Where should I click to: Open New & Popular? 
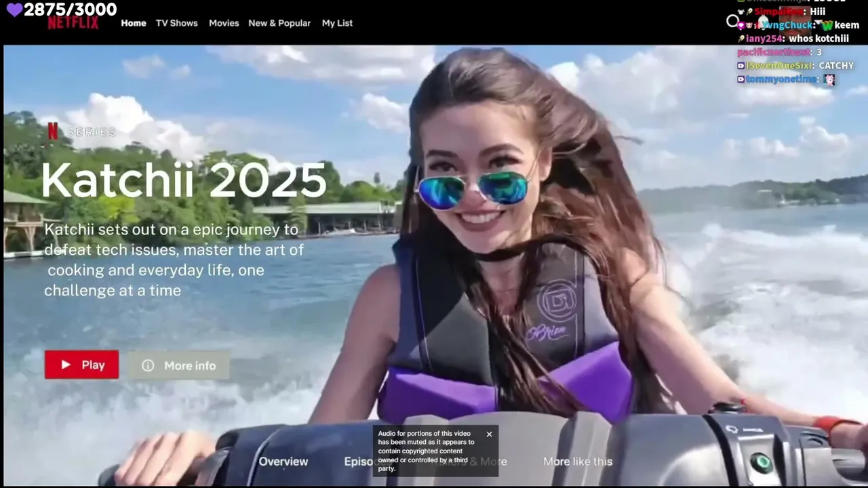(279, 23)
